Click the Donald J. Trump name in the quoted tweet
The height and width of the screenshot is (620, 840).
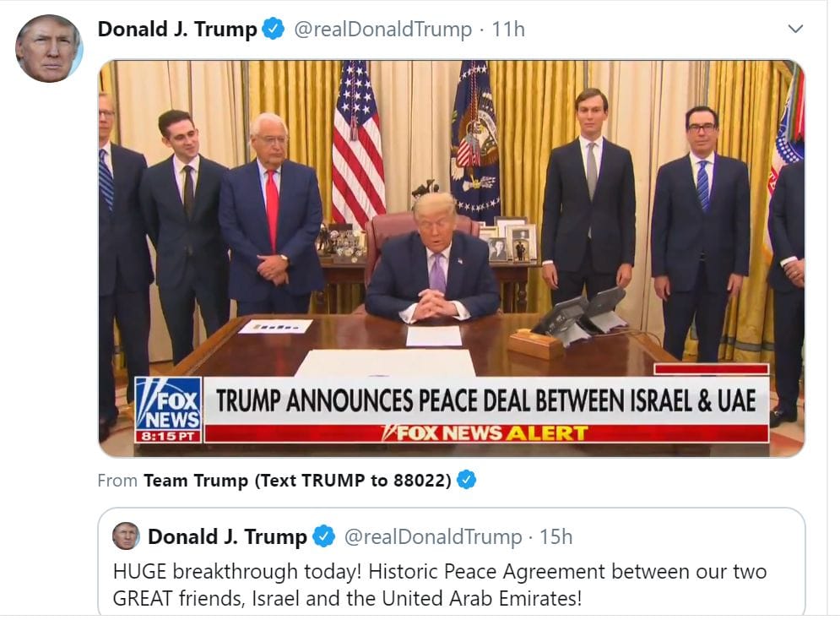(227, 536)
